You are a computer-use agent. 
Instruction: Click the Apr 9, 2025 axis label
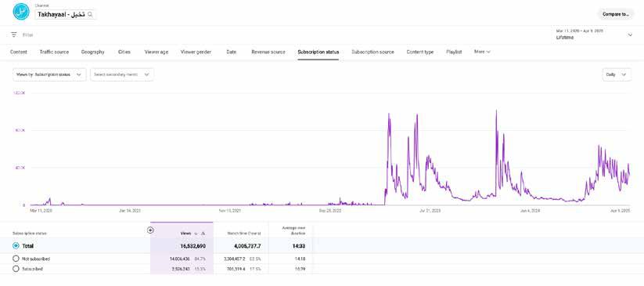[621, 211]
